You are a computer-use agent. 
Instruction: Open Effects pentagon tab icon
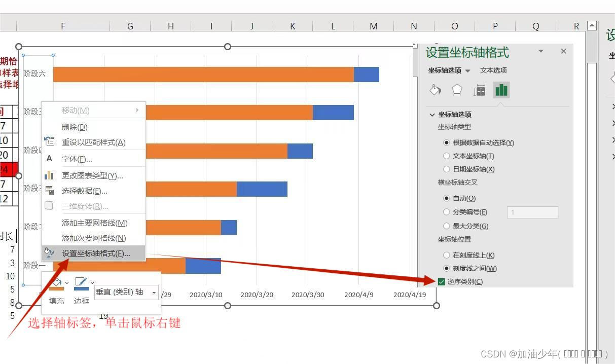[457, 90]
